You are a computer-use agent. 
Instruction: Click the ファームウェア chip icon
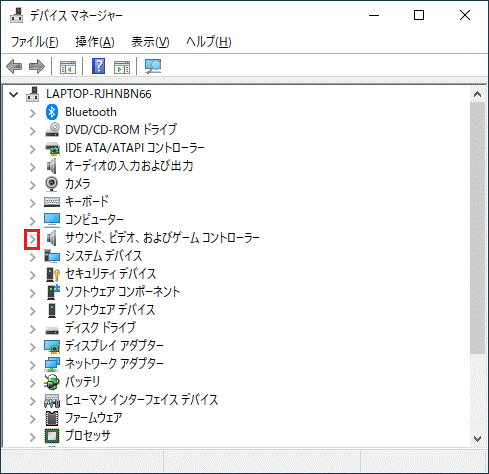click(x=52, y=418)
